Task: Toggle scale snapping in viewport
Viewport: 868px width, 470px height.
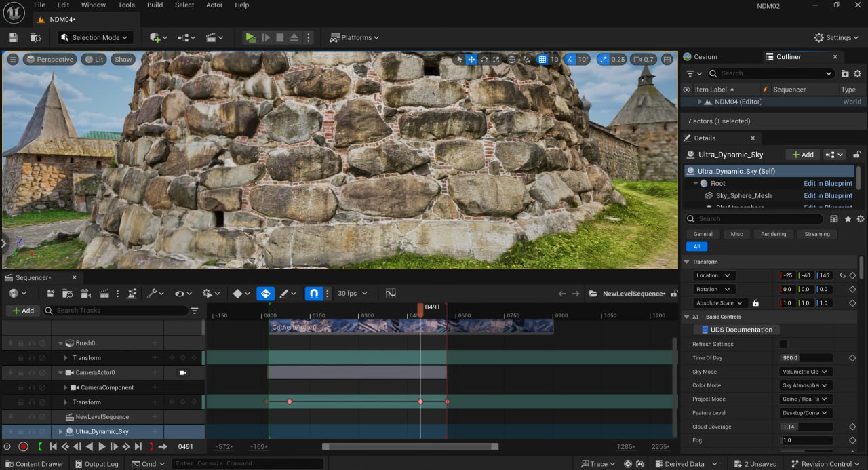Action: click(603, 60)
